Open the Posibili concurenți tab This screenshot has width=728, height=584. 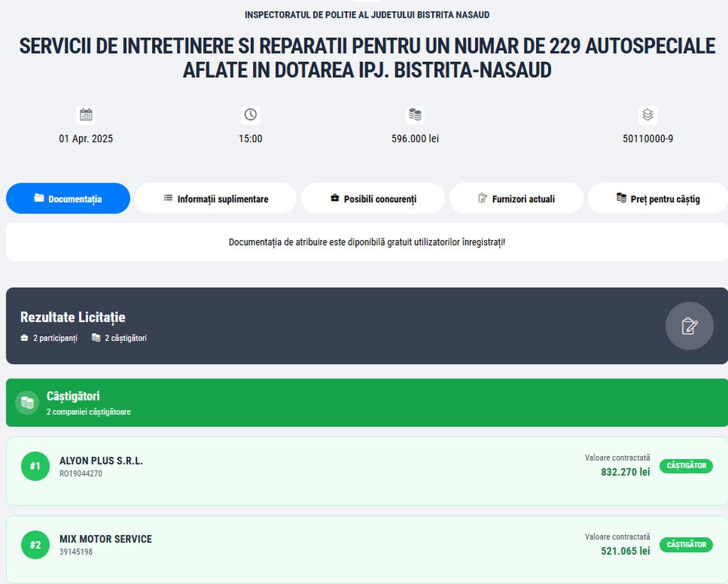(373, 199)
